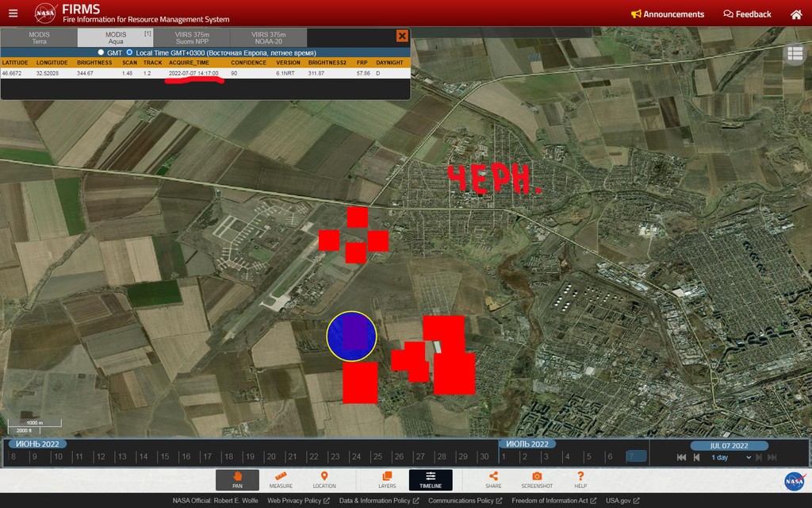
Task: Step forward one day on timeline
Action: pyautogui.click(x=759, y=457)
